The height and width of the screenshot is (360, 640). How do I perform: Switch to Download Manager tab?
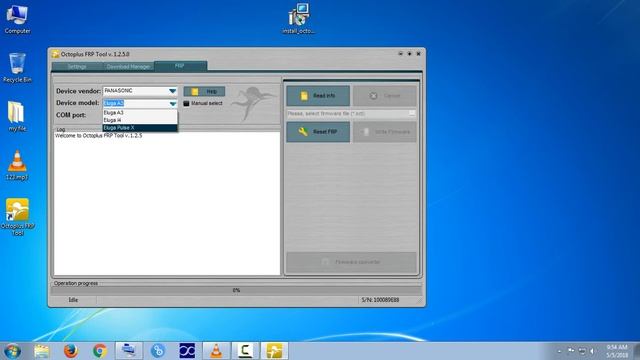point(128,67)
